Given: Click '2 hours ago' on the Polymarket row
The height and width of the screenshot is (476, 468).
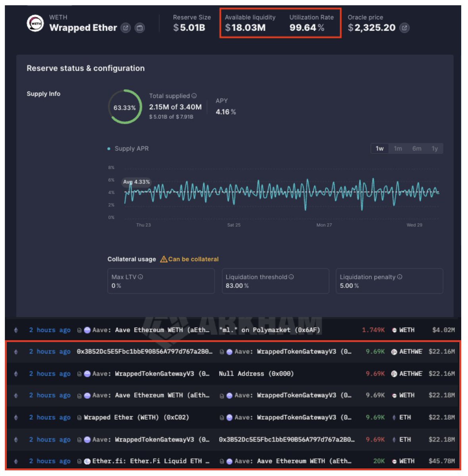Looking at the screenshot, I should click(x=50, y=330).
